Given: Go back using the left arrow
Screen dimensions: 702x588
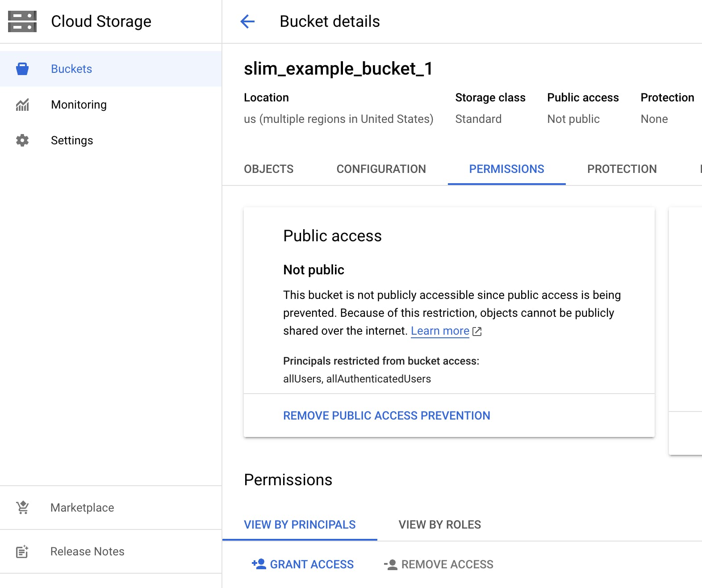Looking at the screenshot, I should (247, 21).
